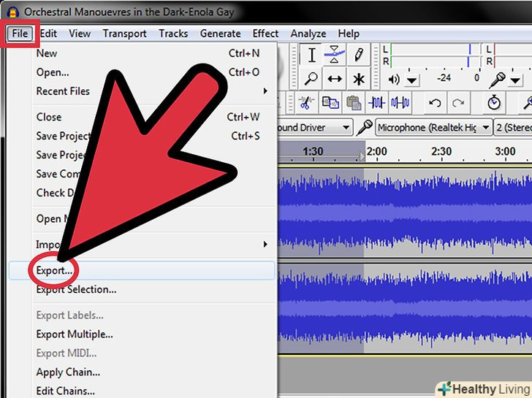
Task: Select the Time Shift tool
Action: click(x=335, y=79)
